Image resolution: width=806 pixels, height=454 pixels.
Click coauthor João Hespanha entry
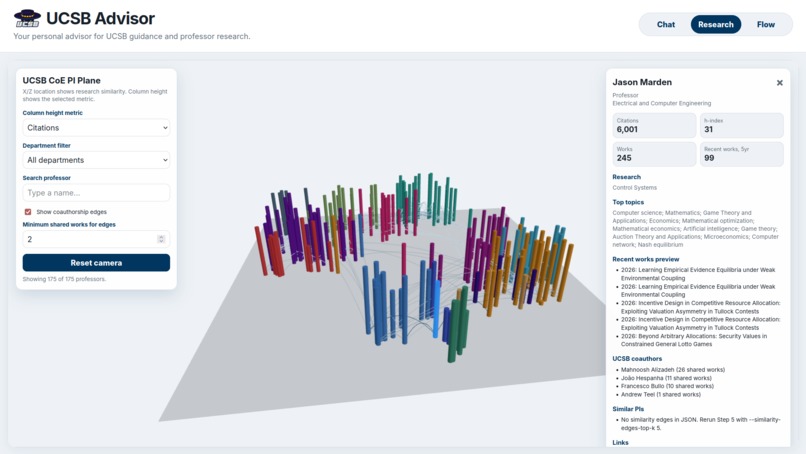click(666, 378)
